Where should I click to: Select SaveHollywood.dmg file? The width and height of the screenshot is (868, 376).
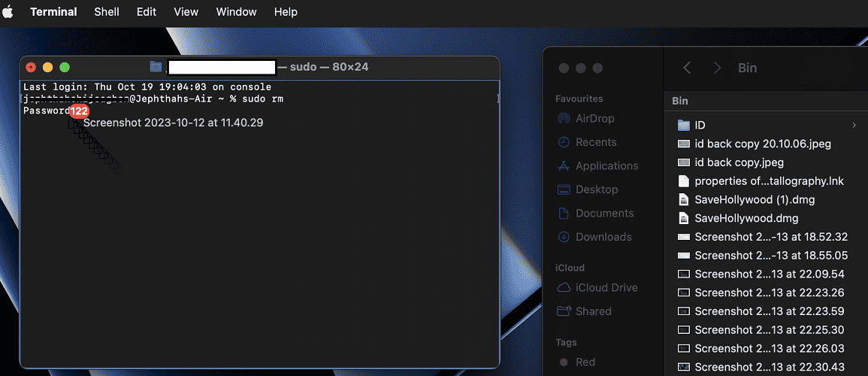click(x=745, y=219)
